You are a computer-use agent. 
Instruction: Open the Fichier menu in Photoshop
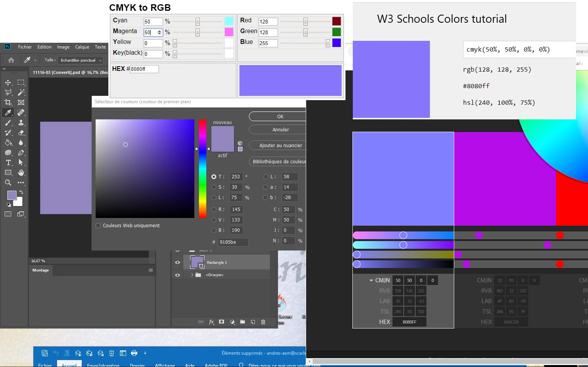(25, 47)
